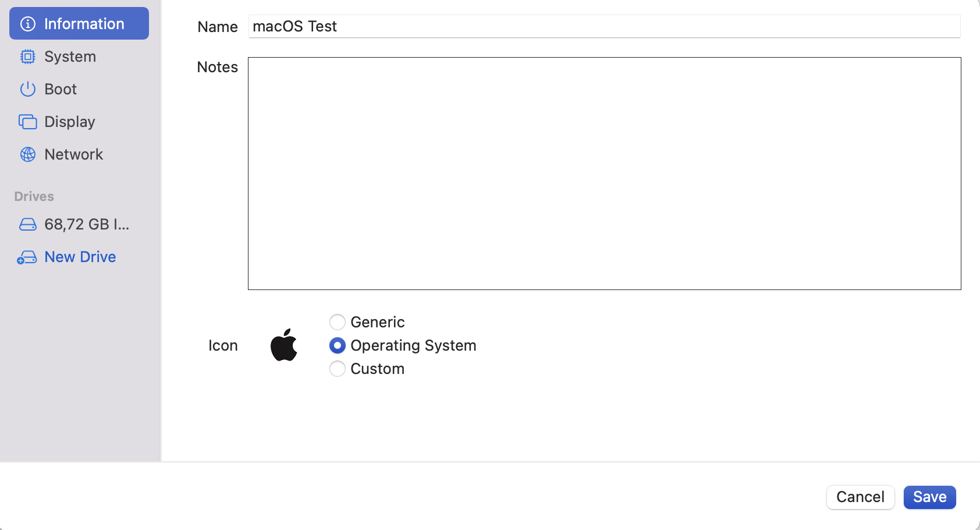Click the Apple logo VM icon preview
The width and height of the screenshot is (980, 530).
[x=285, y=345]
